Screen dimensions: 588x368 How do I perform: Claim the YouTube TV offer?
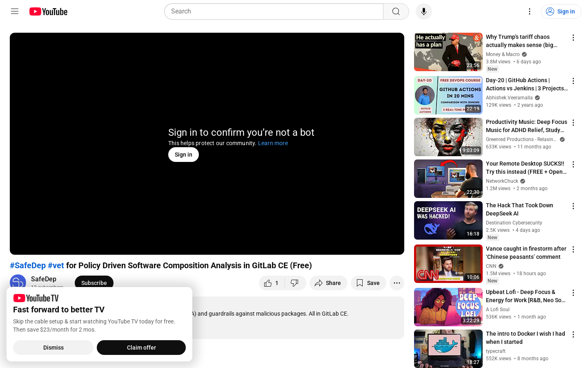click(x=141, y=348)
